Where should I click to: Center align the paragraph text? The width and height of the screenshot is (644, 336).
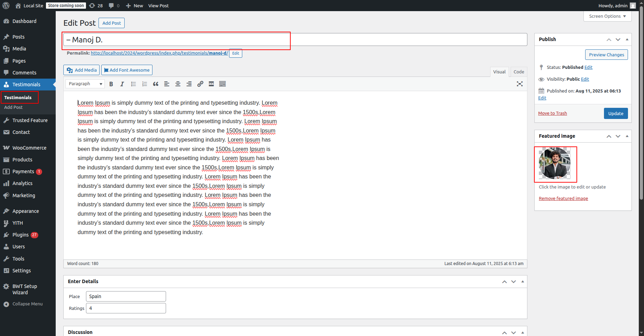point(178,84)
